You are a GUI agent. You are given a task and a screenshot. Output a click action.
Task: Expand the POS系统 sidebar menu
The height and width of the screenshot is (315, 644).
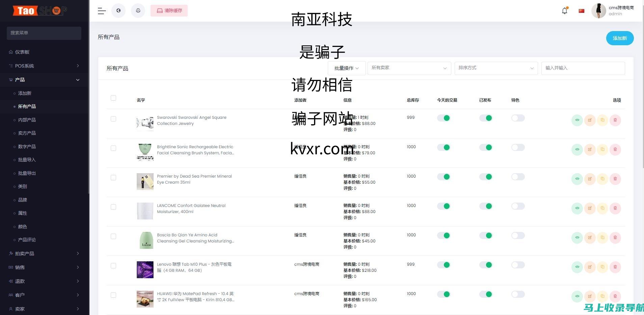(45, 66)
